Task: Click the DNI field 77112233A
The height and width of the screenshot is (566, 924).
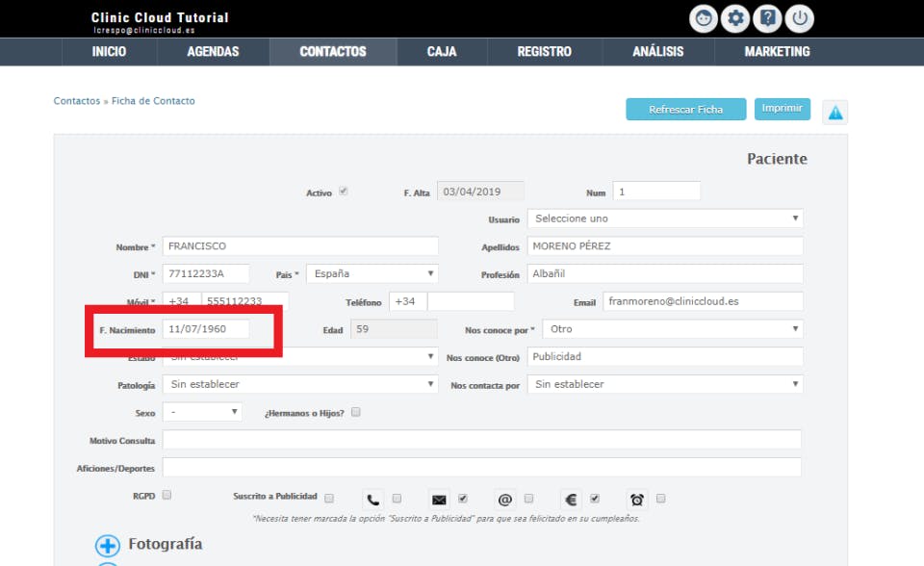Action: pos(206,273)
